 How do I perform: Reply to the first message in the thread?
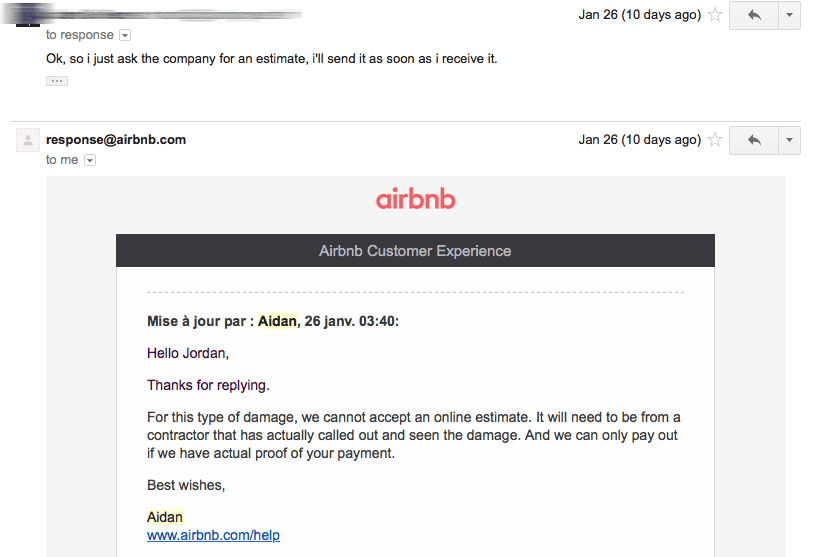click(x=754, y=15)
